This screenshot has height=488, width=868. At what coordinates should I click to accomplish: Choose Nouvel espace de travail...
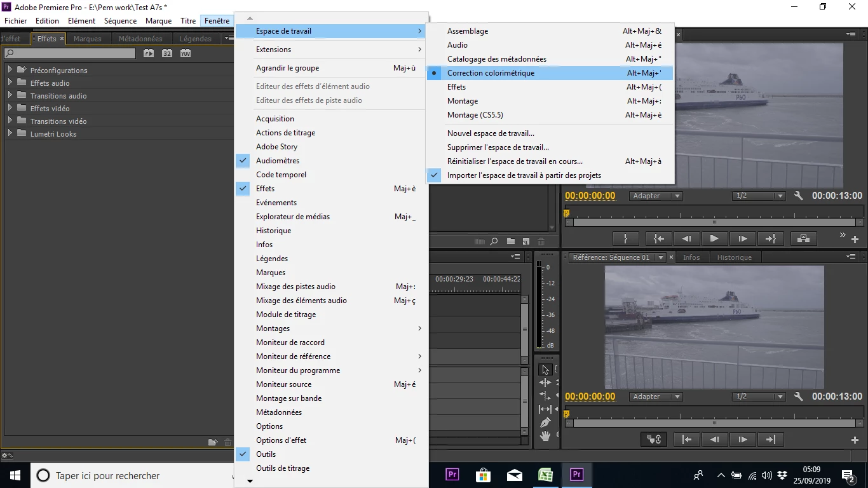pos(550,133)
